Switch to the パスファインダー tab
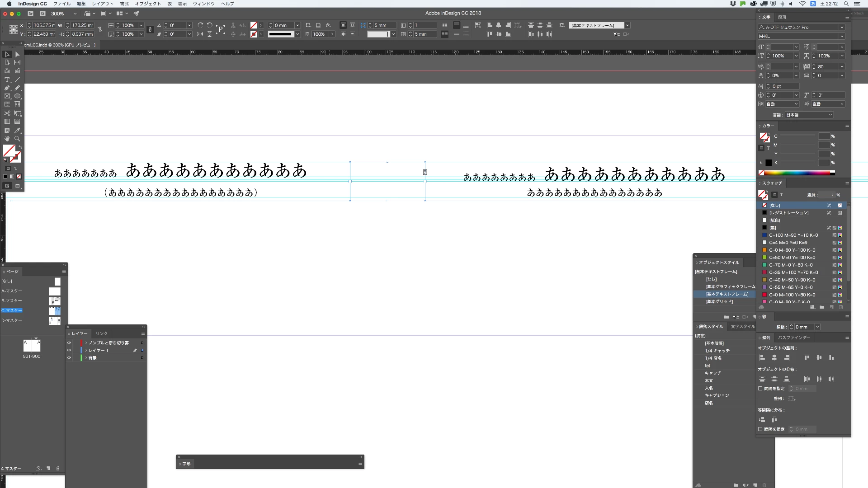 [x=794, y=338]
